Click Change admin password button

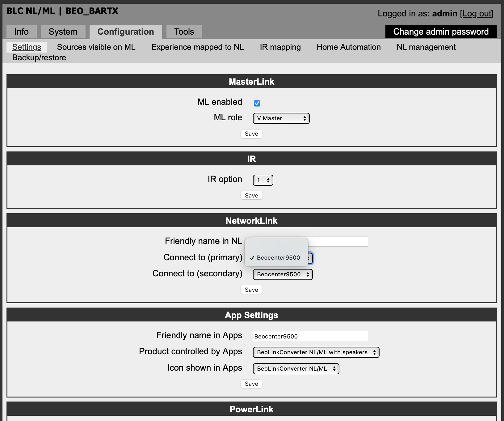(441, 32)
